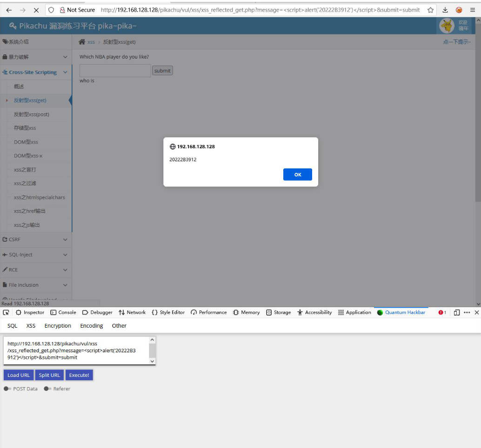Image resolution: width=481 pixels, height=448 pixels.
Task: Open the XSS menu in Hackbar
Action: pyautogui.click(x=31, y=326)
